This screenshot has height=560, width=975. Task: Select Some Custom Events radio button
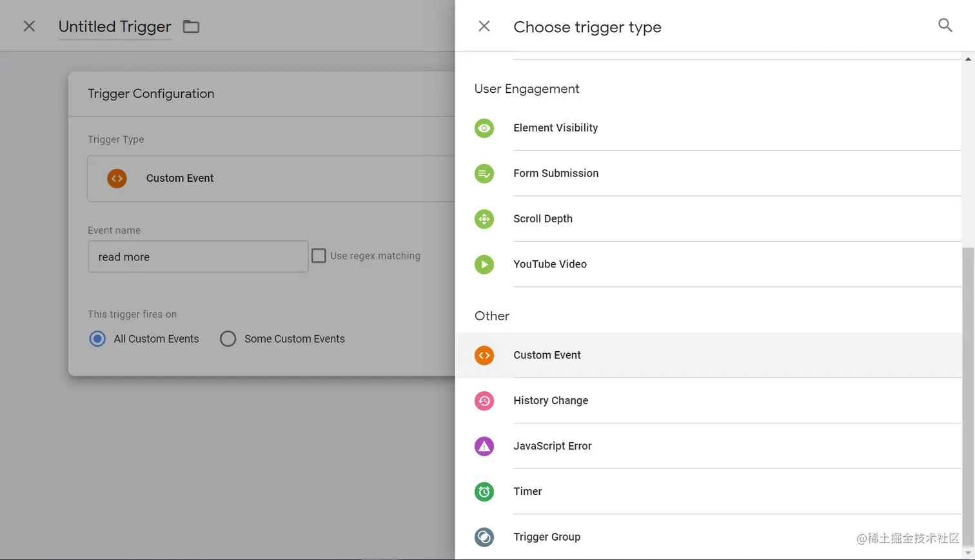tap(228, 339)
